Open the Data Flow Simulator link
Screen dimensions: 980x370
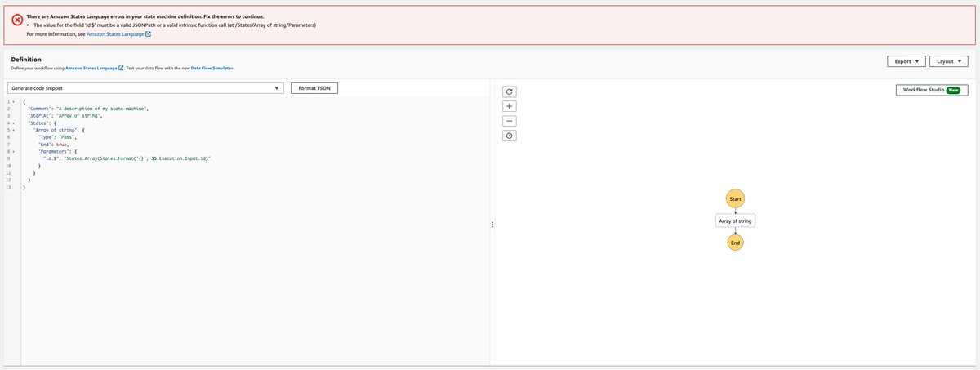tap(212, 68)
